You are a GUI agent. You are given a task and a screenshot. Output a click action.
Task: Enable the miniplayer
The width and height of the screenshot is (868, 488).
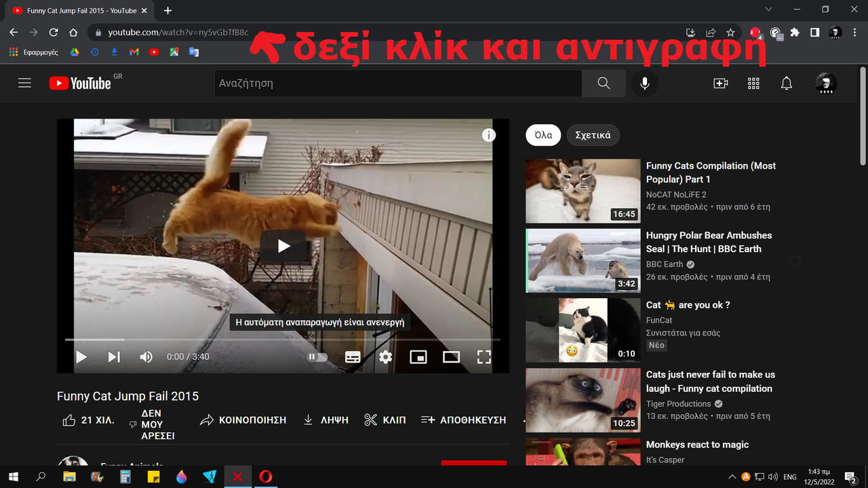click(418, 357)
